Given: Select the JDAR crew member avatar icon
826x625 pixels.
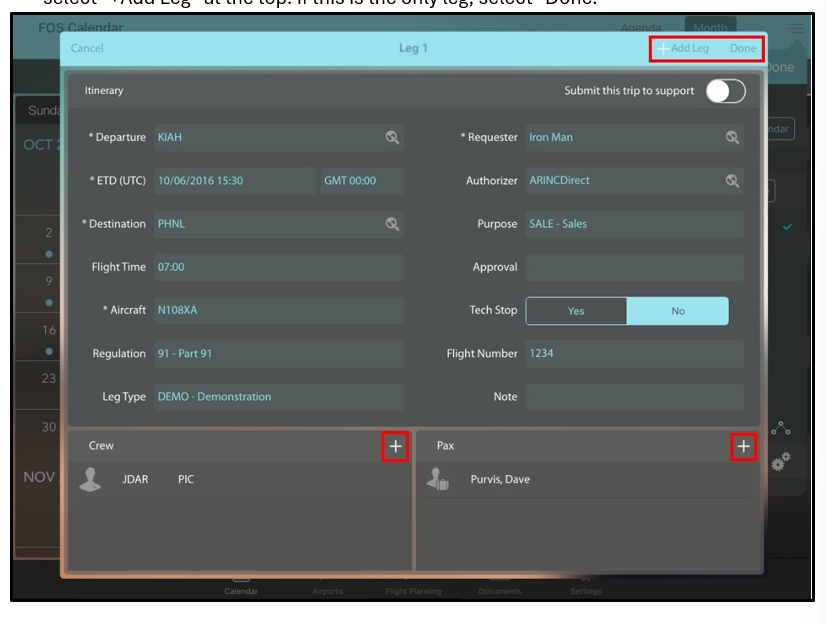Looking at the screenshot, I should [90, 481].
